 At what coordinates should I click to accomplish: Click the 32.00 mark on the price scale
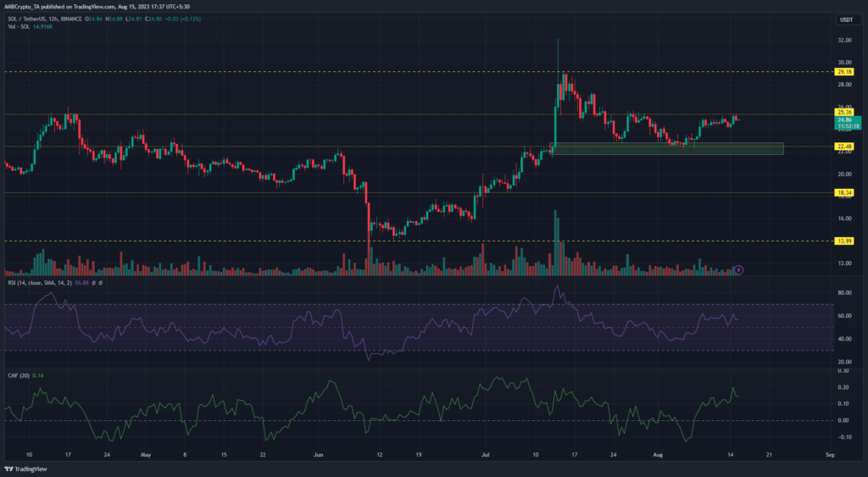coord(844,41)
